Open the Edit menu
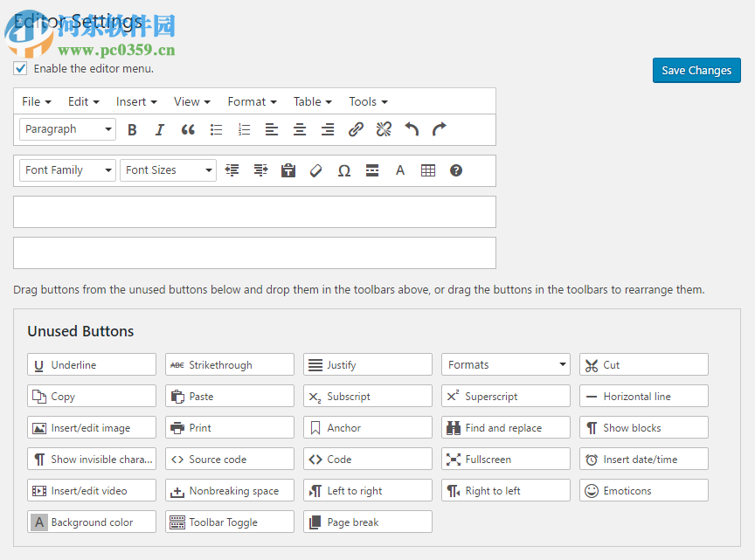The height and width of the screenshot is (560, 755). 84,101
